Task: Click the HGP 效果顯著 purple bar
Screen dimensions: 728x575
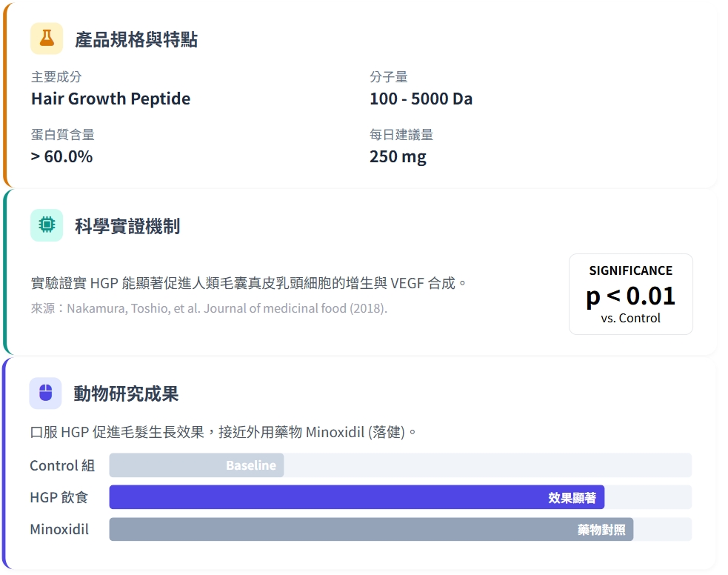Action: 356,497
